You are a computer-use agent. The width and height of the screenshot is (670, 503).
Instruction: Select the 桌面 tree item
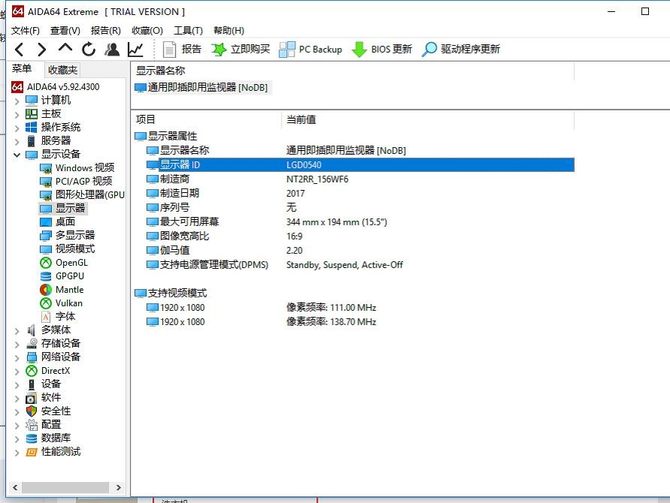(x=57, y=222)
